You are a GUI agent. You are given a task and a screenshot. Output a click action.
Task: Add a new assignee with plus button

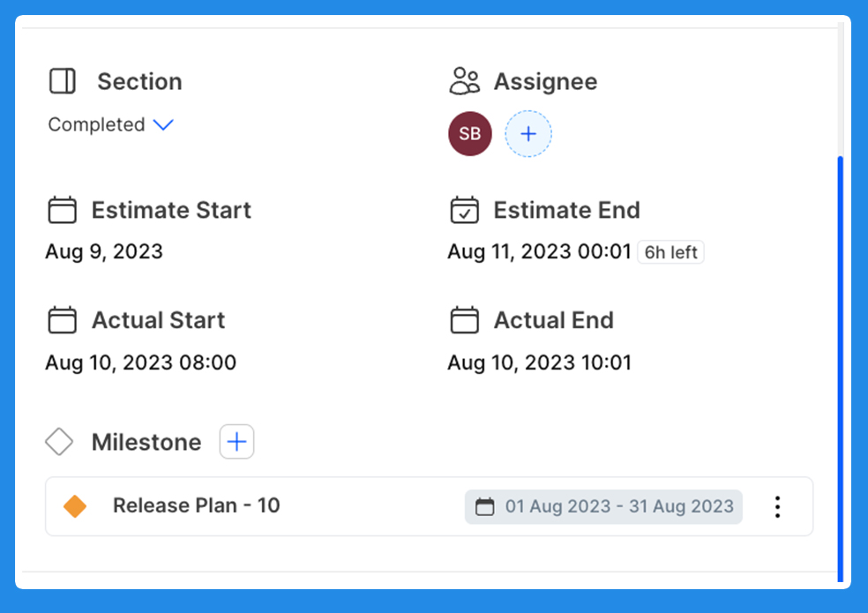(528, 134)
